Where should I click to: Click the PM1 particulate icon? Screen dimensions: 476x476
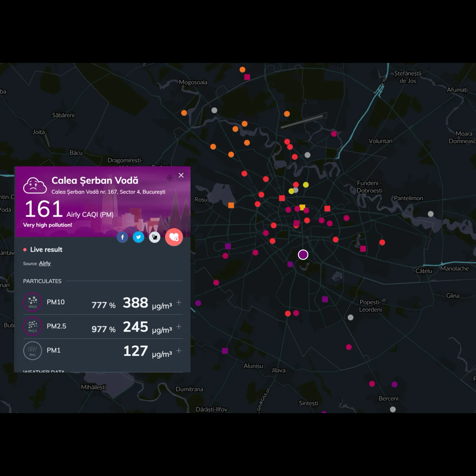[33, 351]
